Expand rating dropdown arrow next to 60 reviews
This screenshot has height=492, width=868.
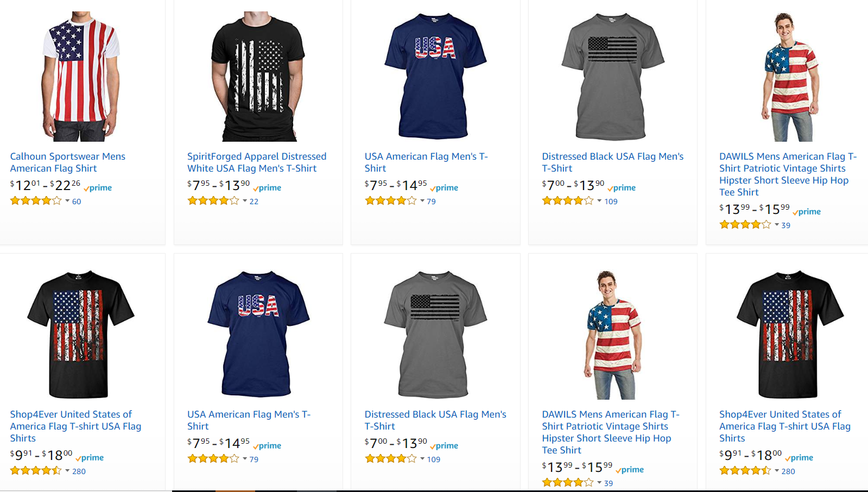67,201
